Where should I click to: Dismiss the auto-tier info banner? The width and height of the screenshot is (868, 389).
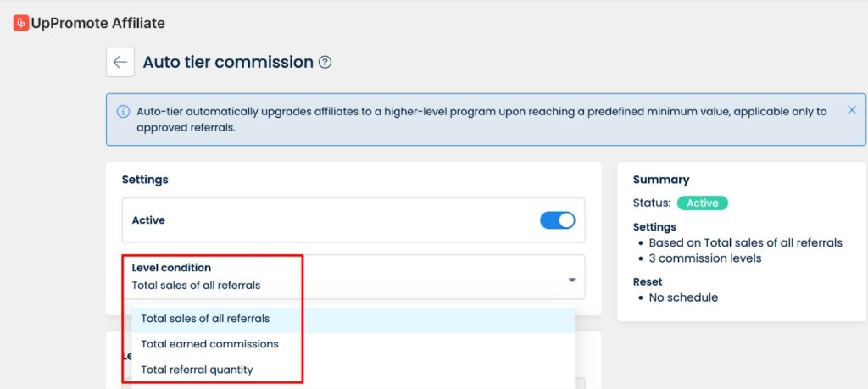click(x=852, y=110)
